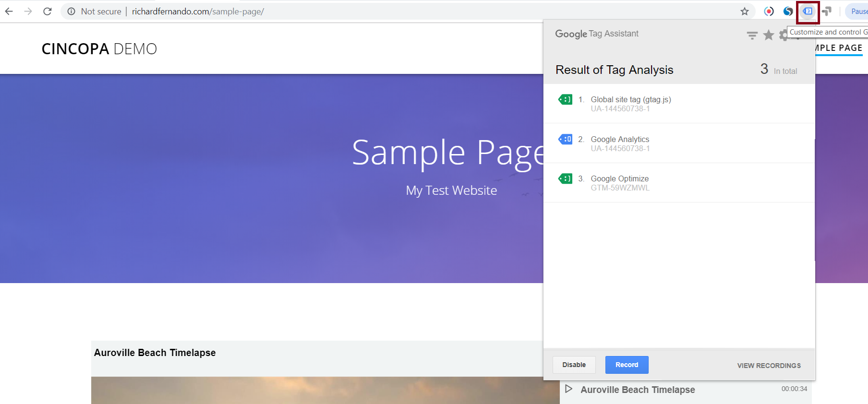Click the star icon in Tag Assistant header
Viewport: 868px width, 404px height.
coord(769,35)
